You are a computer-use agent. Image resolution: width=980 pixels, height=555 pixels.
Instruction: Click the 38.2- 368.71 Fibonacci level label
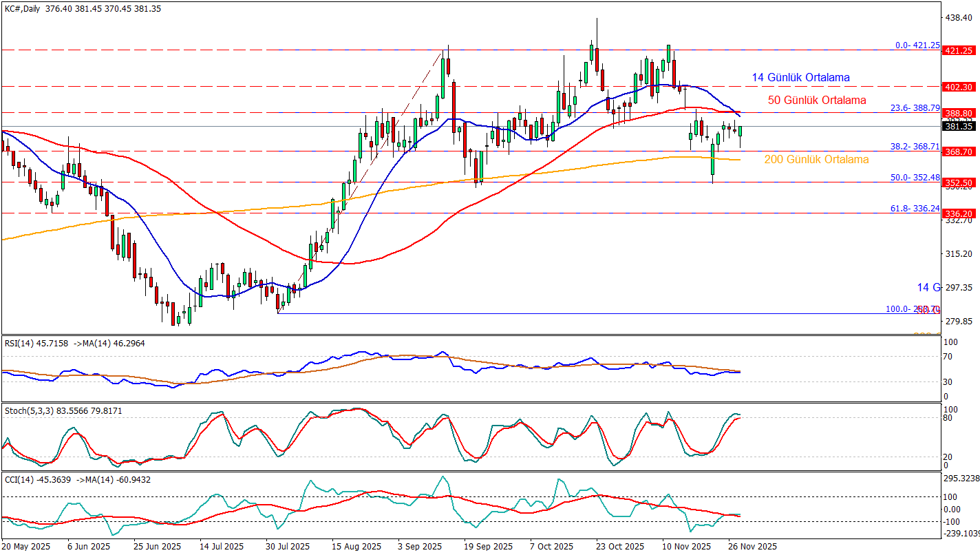915,147
